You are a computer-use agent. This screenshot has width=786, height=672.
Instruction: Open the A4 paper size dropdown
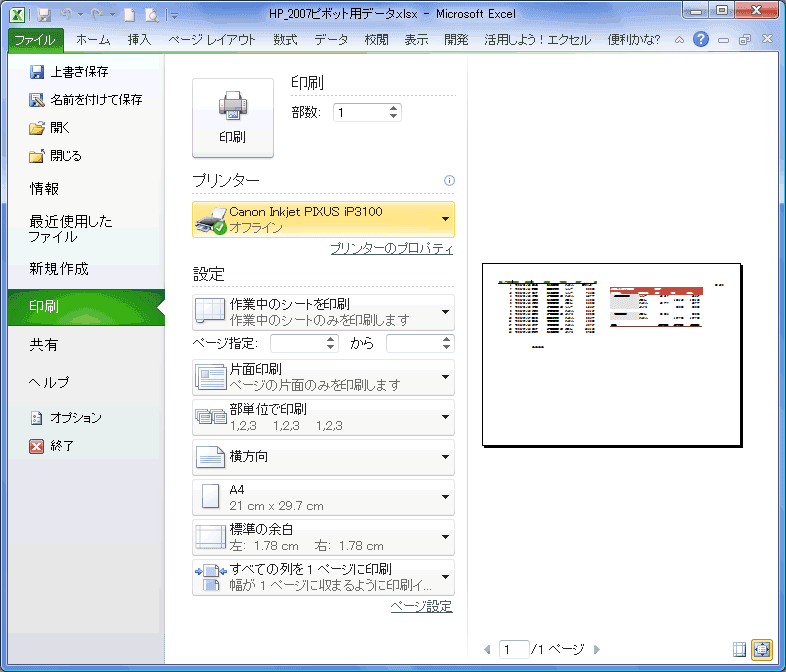click(x=323, y=497)
